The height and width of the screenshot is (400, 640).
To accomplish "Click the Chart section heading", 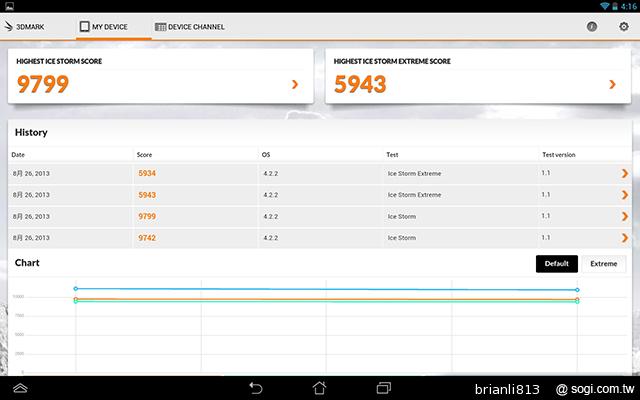I will [27, 263].
